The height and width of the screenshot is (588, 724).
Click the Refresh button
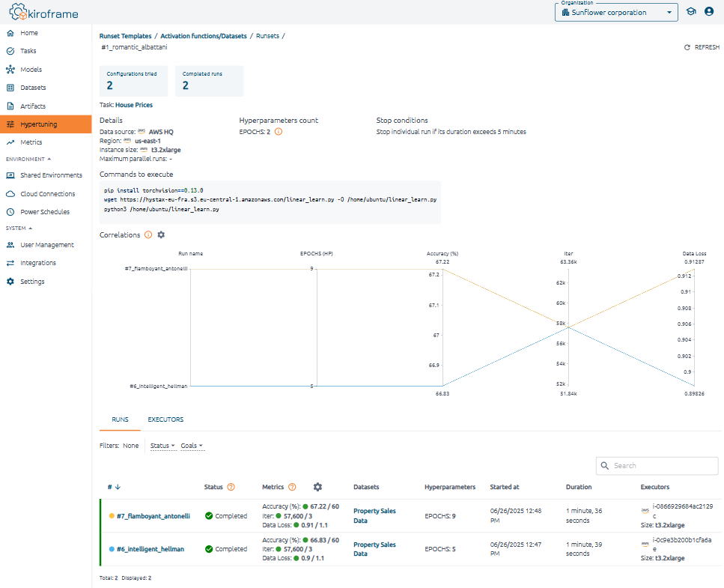pos(702,47)
